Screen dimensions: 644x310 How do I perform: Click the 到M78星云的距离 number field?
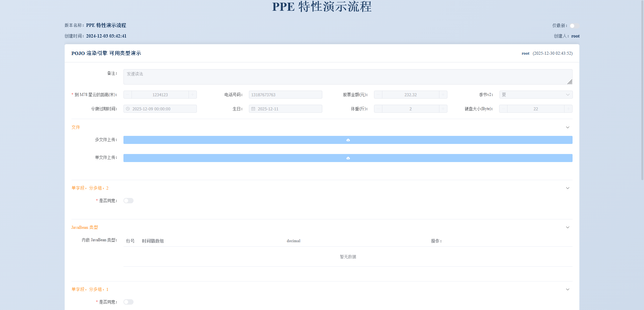coord(160,95)
